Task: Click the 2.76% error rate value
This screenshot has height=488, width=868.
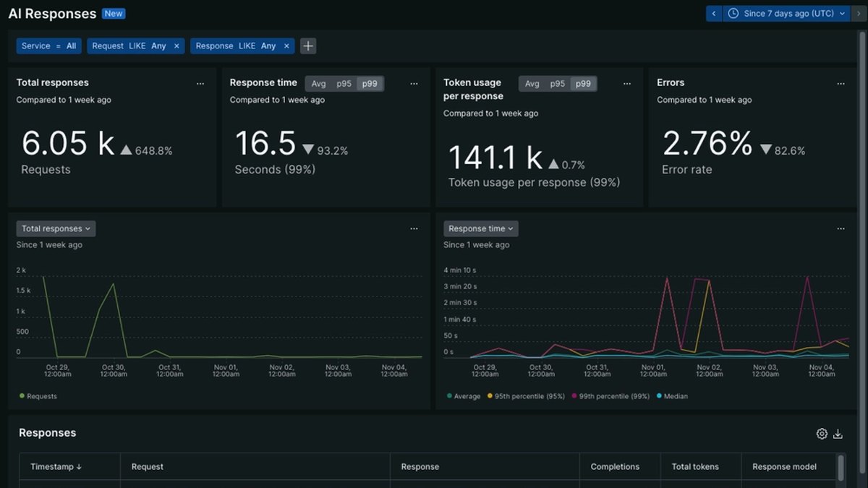Action: 707,143
